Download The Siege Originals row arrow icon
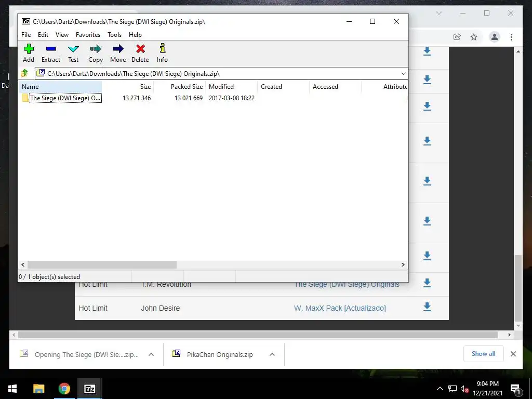This screenshot has height=399, width=532. pos(427,283)
